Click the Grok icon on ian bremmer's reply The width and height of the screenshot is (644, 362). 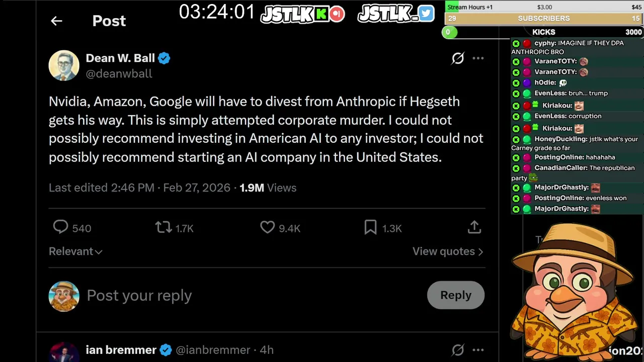point(457,350)
